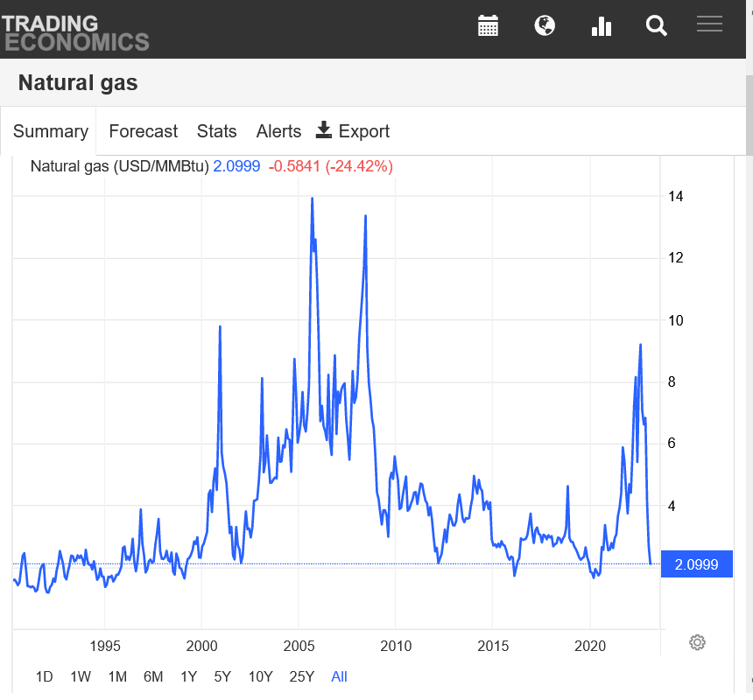Select the 1W time range
Viewport: 753px width, 700px height.
(x=81, y=676)
